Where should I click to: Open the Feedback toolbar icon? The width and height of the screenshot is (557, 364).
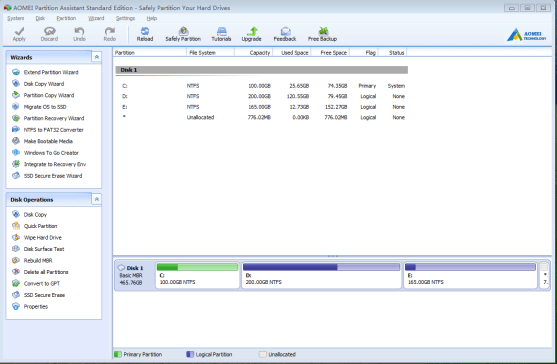click(x=285, y=34)
